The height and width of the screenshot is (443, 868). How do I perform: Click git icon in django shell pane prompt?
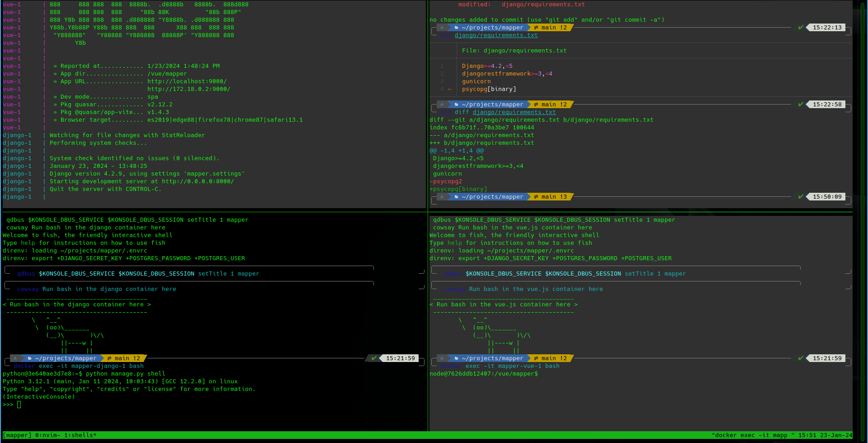coord(109,358)
